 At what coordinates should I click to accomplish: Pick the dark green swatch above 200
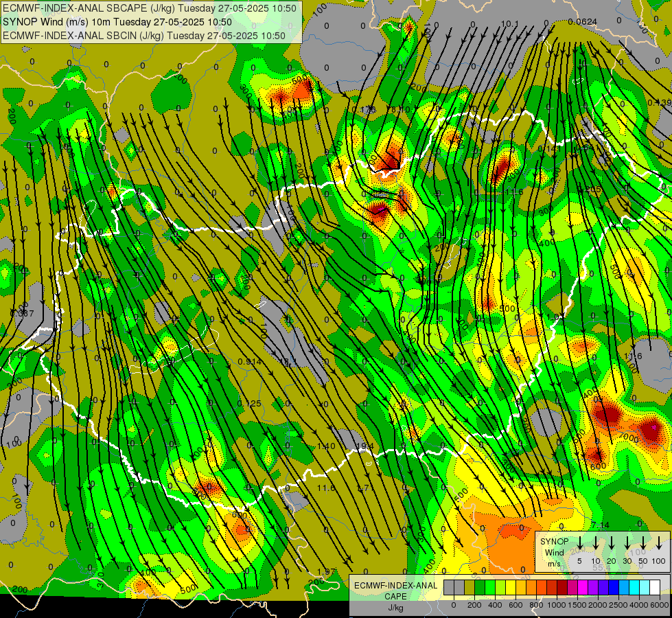(480, 587)
